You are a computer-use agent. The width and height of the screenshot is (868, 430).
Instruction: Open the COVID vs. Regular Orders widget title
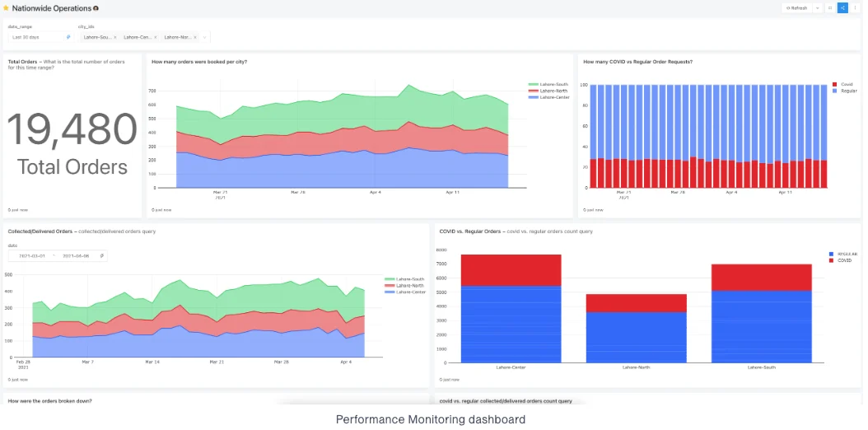coord(470,231)
